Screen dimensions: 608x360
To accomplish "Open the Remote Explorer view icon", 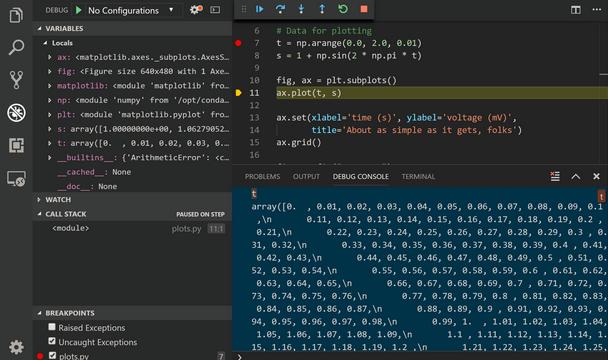I will click(16, 178).
